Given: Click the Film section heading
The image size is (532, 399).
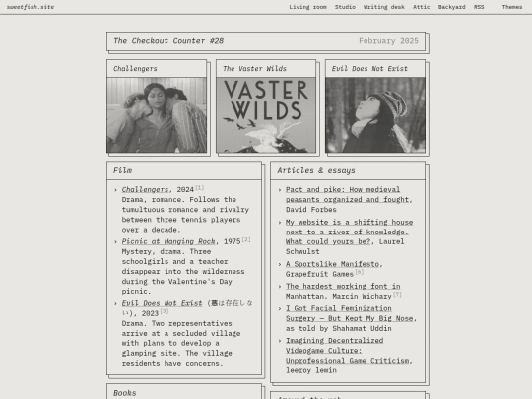Looking at the screenshot, I should click(123, 170).
